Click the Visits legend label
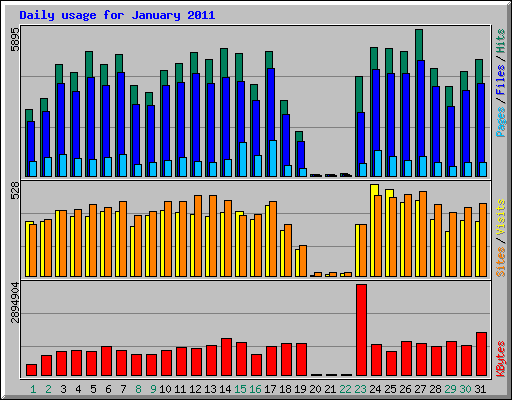Screen dimensions: 512x400 pyautogui.click(x=501, y=218)
